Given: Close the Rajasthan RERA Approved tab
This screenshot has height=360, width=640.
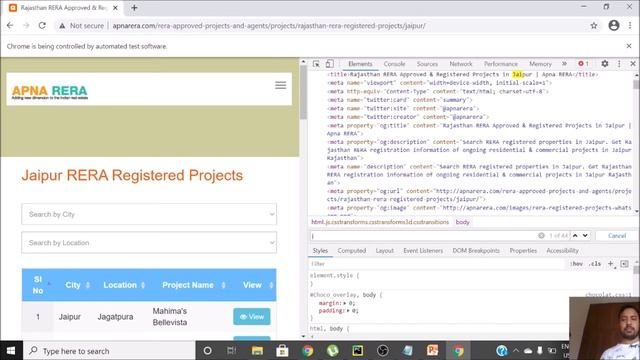Looking at the screenshot, I should click(x=115, y=8).
